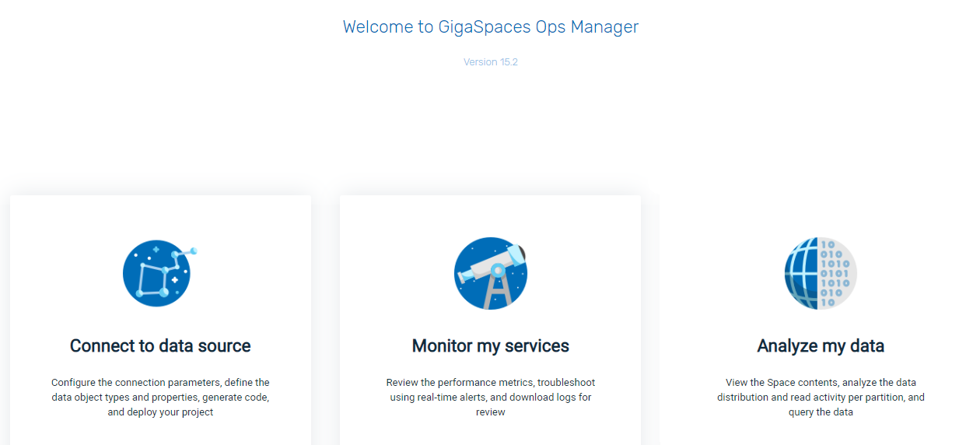Click the binary digits half of the globe icon

[837, 273]
